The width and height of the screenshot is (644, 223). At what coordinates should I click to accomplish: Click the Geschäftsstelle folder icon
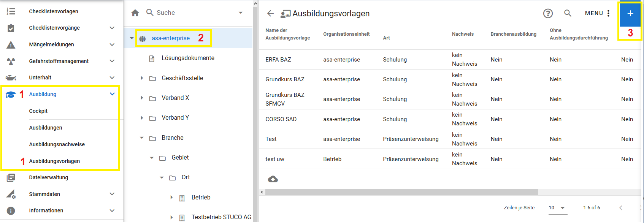coord(152,78)
